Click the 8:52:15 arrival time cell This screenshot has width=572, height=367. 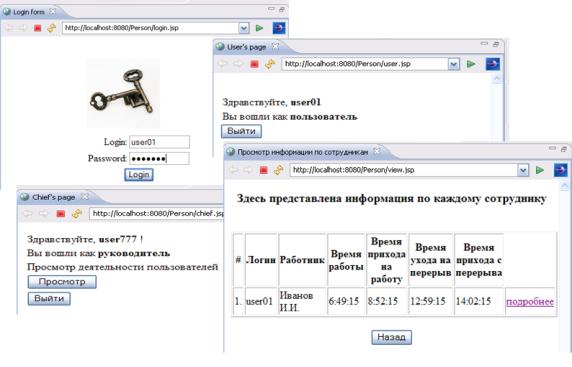coord(387,301)
